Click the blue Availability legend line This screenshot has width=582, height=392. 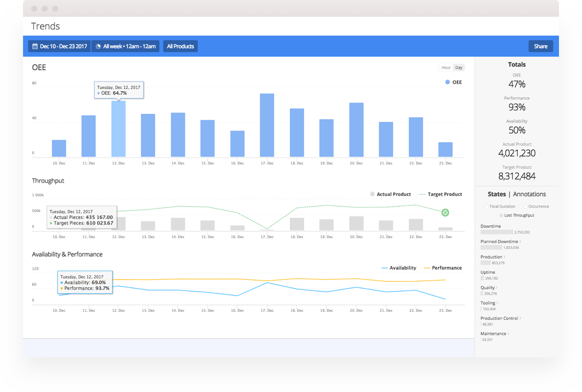(385, 268)
